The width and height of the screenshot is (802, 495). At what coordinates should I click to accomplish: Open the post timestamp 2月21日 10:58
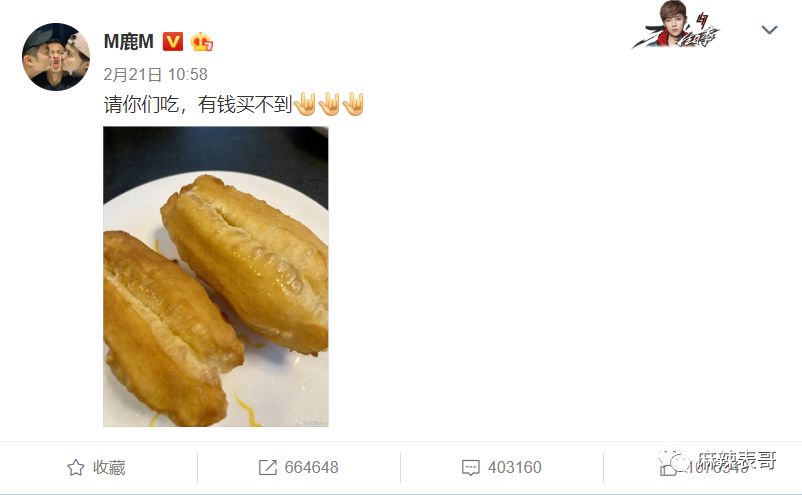155,75
